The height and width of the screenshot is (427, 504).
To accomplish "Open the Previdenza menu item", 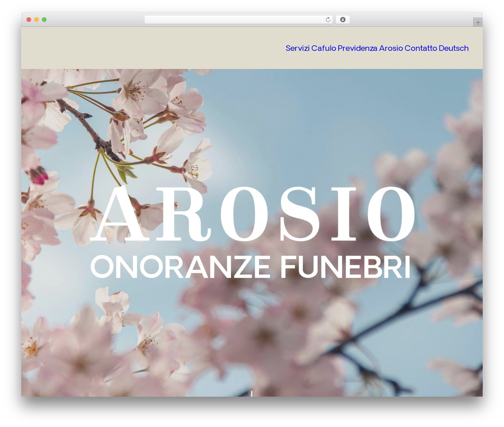I will click(x=358, y=48).
